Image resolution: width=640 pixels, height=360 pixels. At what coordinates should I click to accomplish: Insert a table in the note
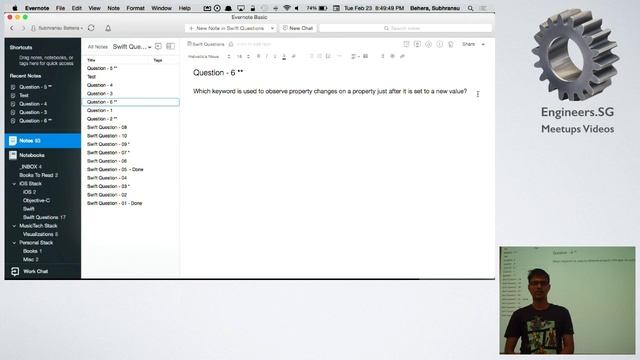coord(366,56)
